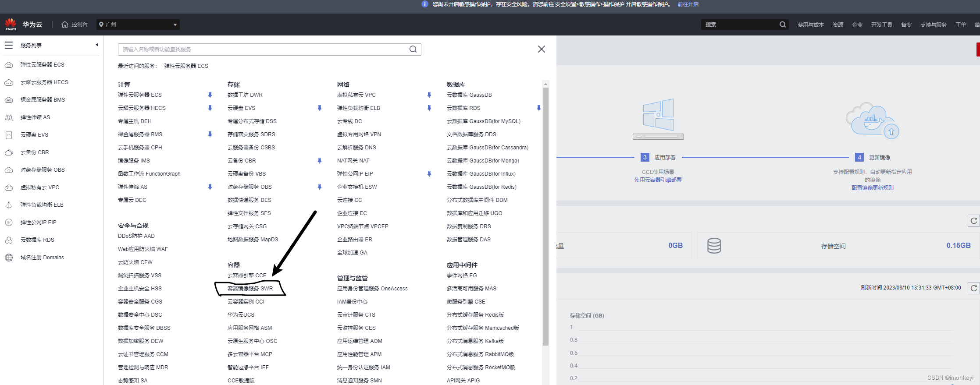The width and height of the screenshot is (980, 385).
Task: Toggle the pin for 对象存储服务 OBS
Action: coord(320,187)
